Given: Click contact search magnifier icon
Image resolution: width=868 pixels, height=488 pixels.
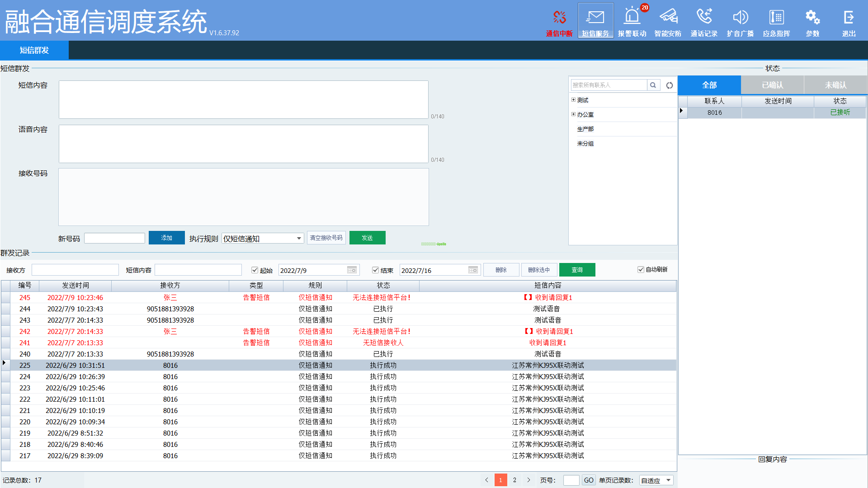Looking at the screenshot, I should [653, 85].
